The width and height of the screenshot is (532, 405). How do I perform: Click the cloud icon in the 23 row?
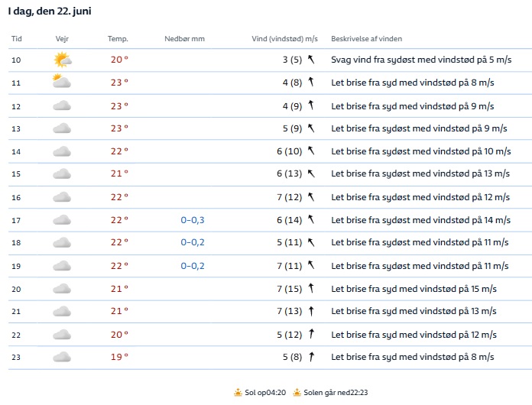pos(62,357)
